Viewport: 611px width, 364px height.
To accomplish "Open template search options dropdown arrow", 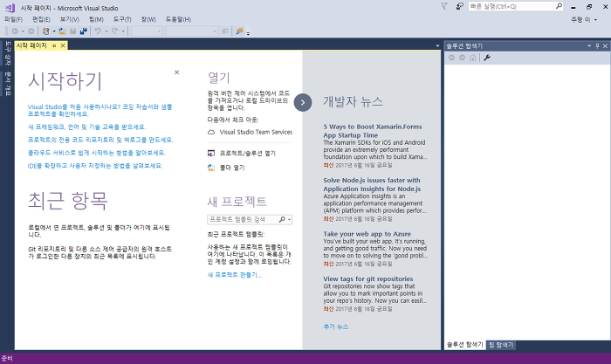I will click(289, 219).
